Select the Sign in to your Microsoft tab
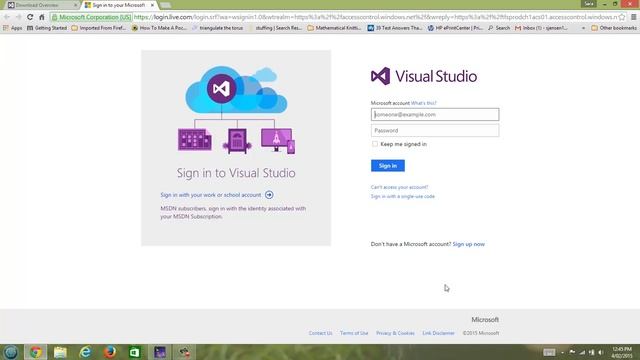 (x=118, y=5)
